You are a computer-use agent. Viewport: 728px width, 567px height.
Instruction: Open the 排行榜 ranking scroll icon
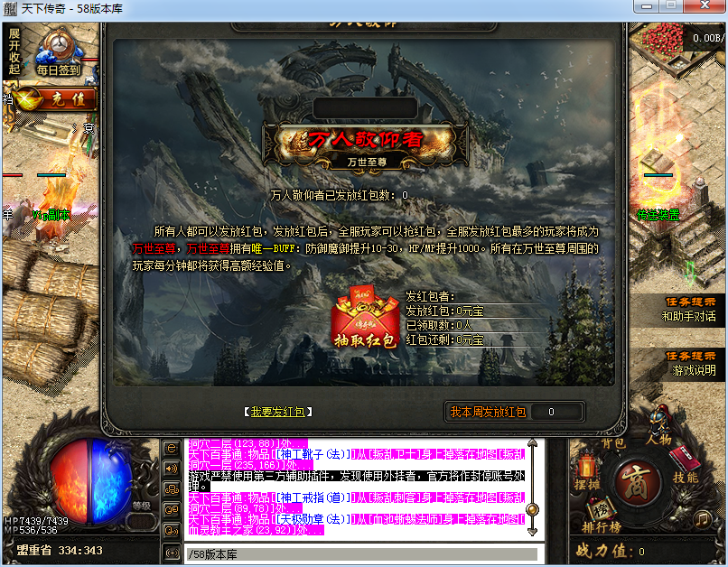(x=602, y=516)
